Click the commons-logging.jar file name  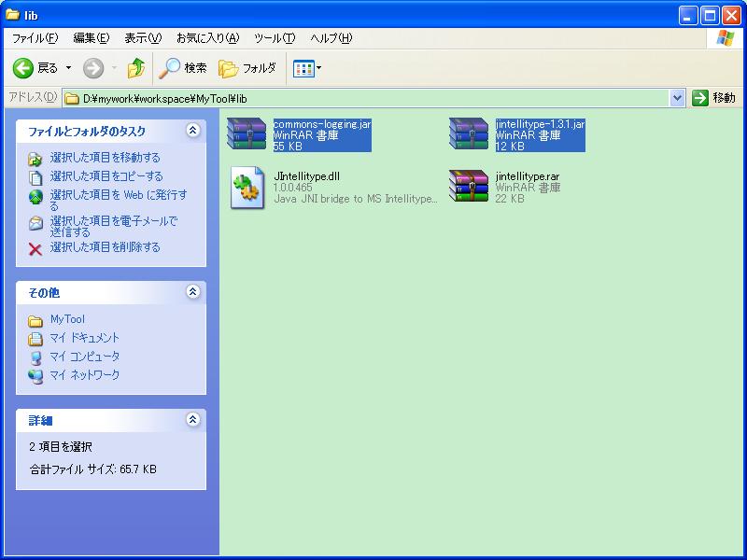pyautogui.click(x=322, y=124)
